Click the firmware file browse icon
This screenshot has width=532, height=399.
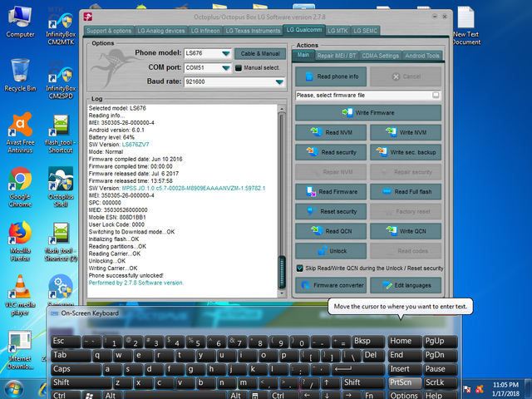coord(436,96)
